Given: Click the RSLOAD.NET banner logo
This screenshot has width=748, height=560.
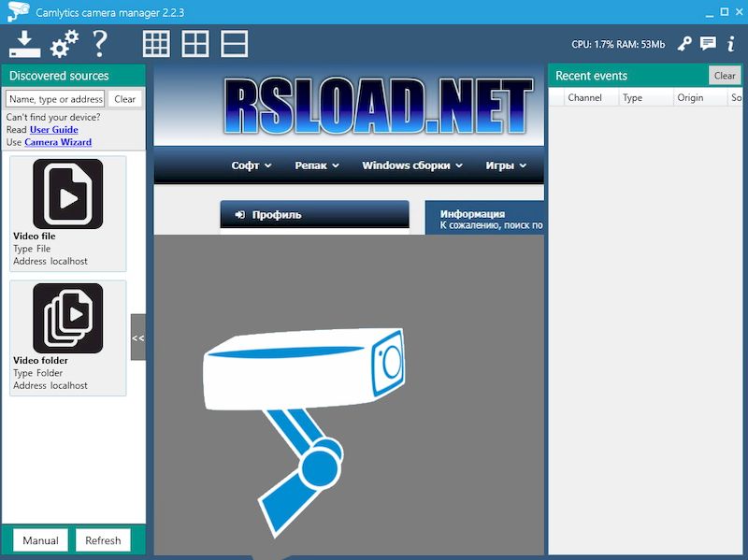Looking at the screenshot, I should coord(378,106).
